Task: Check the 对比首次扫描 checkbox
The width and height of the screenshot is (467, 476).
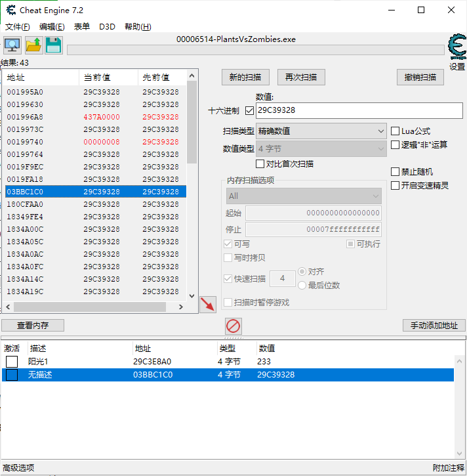Action: [260, 164]
